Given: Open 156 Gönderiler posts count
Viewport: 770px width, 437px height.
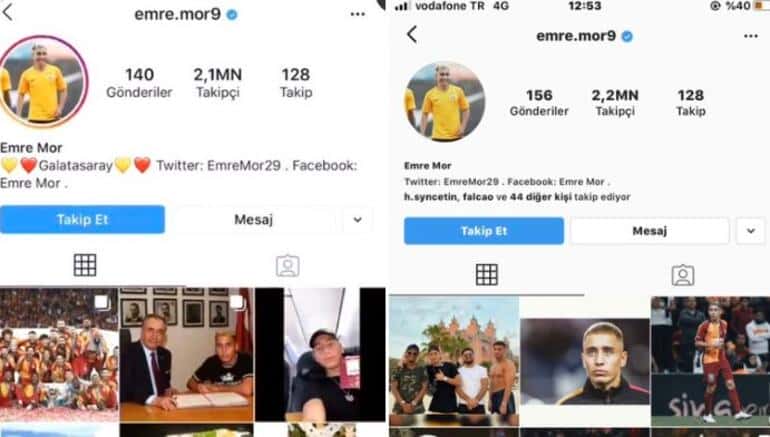Looking at the screenshot, I should [539, 103].
